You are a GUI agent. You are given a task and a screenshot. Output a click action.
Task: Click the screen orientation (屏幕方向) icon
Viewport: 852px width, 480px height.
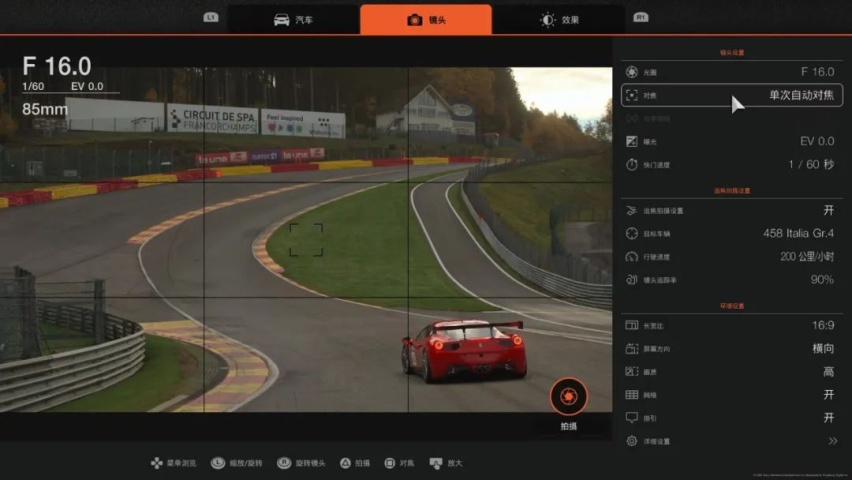[631, 348]
